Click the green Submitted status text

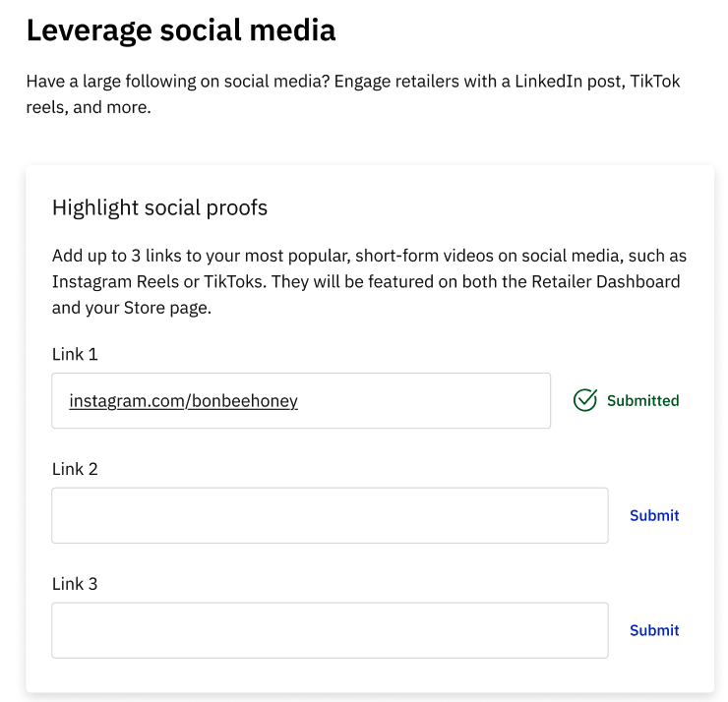point(643,400)
